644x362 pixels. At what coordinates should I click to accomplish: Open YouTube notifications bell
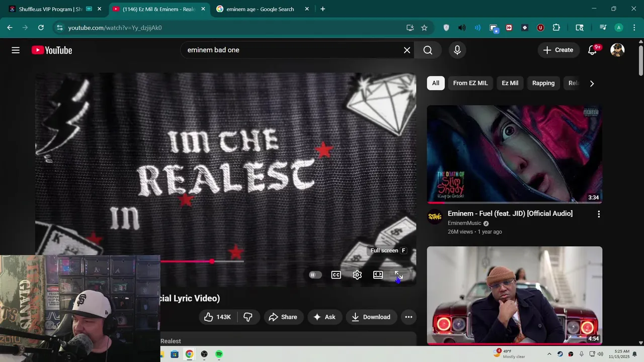593,50
